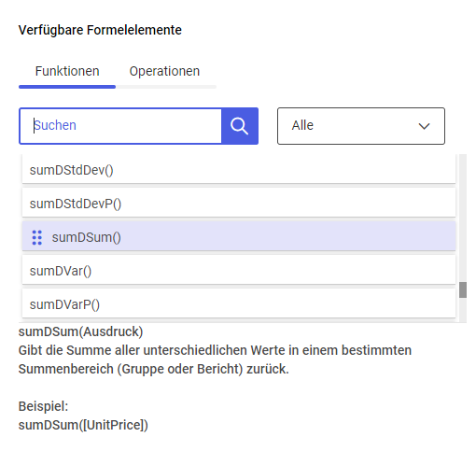Click the Beispiel: label
Viewport: 476px width, 465px height.
[43, 406]
